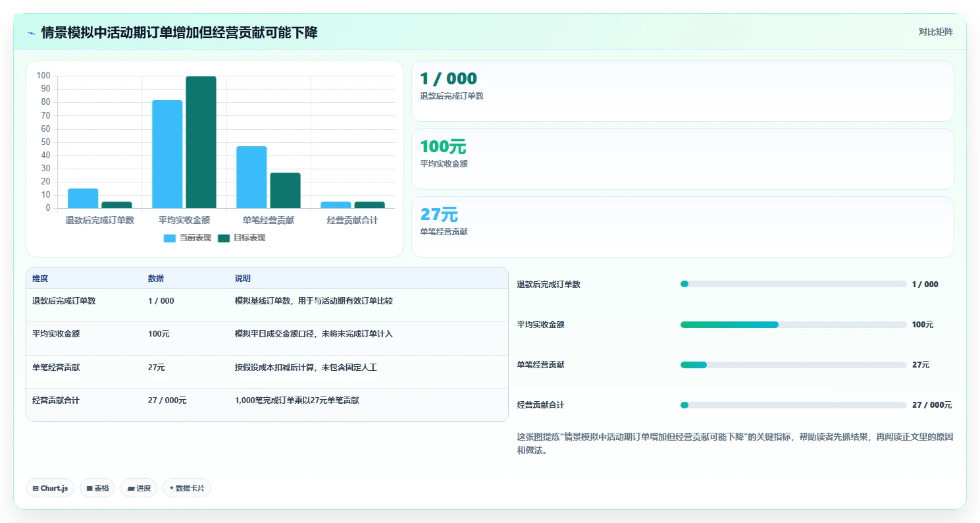Viewport: 980px width, 523px height.
Task: Click the 退款后完成订单数 caption in the data card
Action: tap(452, 96)
